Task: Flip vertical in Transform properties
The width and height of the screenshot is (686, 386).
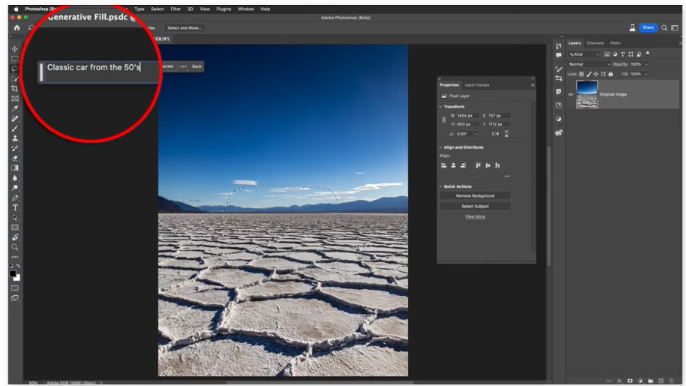Action: coord(507,134)
